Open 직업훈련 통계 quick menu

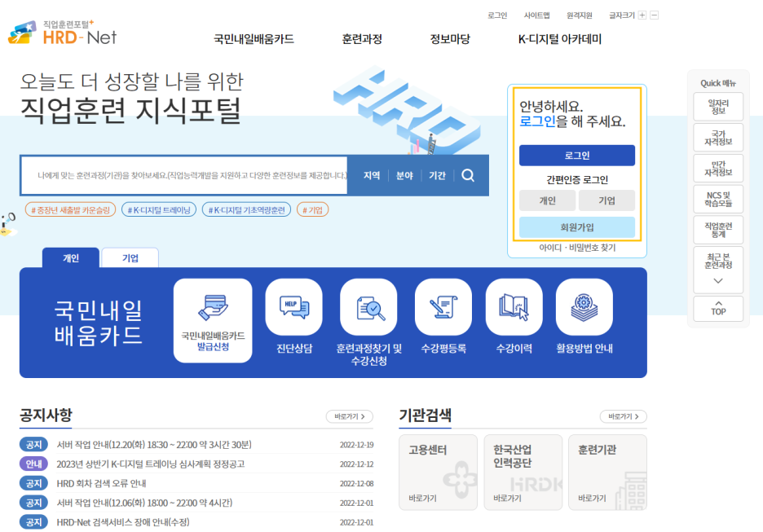point(718,230)
